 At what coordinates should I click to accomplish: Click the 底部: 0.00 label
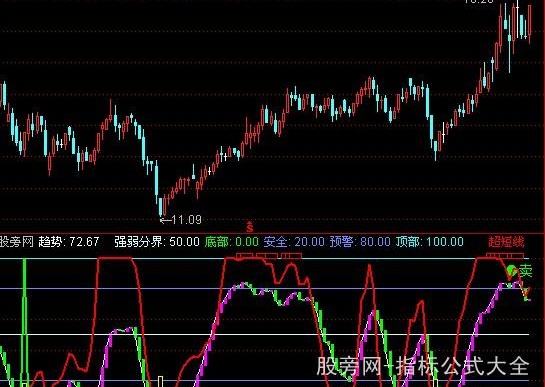(232, 241)
